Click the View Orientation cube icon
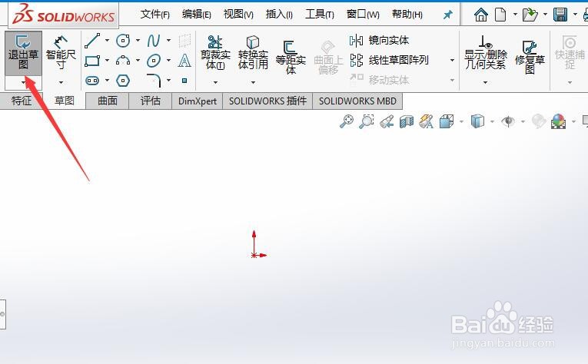 (447, 121)
